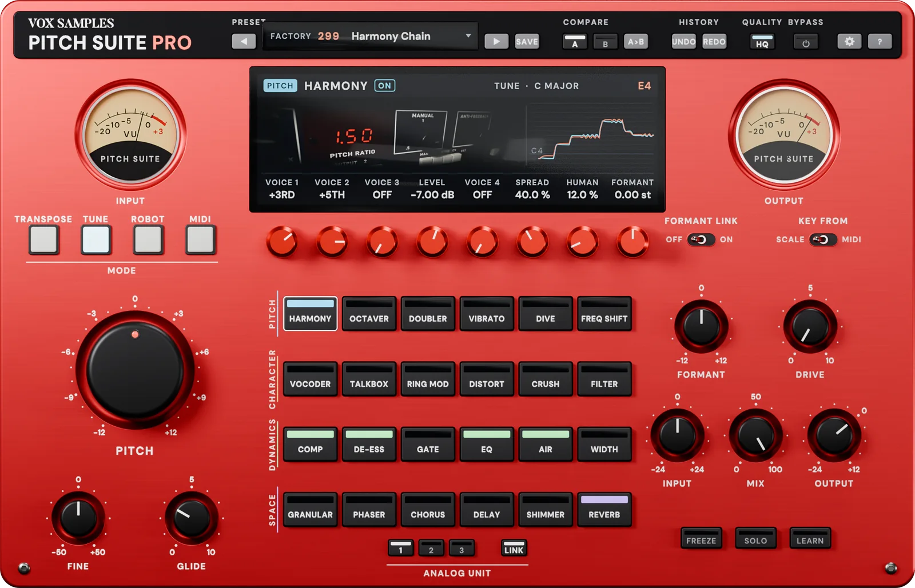Enable the Shimmer effect

[x=546, y=509]
